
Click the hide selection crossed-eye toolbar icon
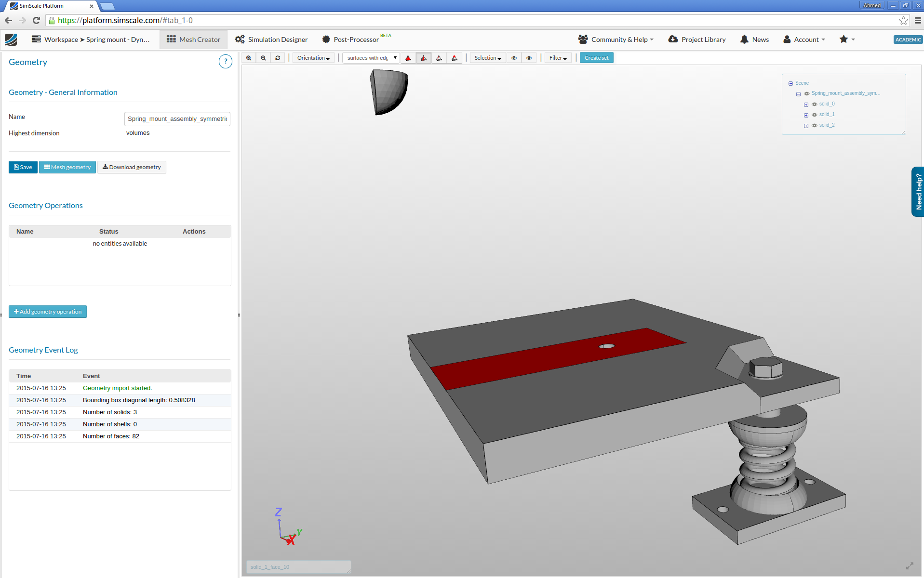514,58
